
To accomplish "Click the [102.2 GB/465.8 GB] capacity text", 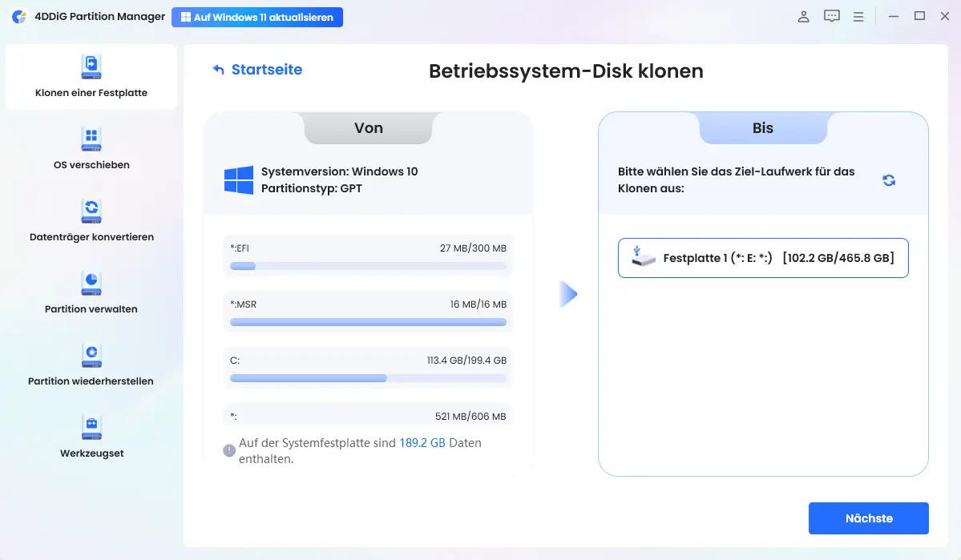I will (x=838, y=258).
